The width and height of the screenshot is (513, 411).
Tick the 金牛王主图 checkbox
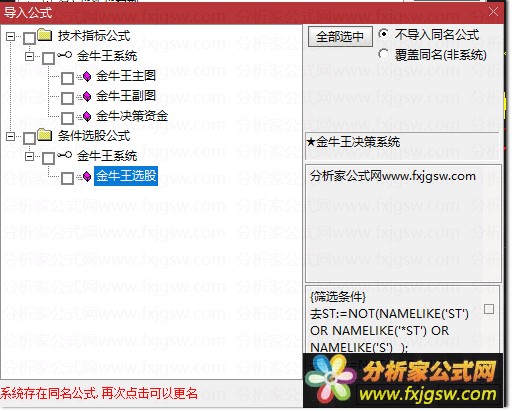pyautogui.click(x=68, y=78)
